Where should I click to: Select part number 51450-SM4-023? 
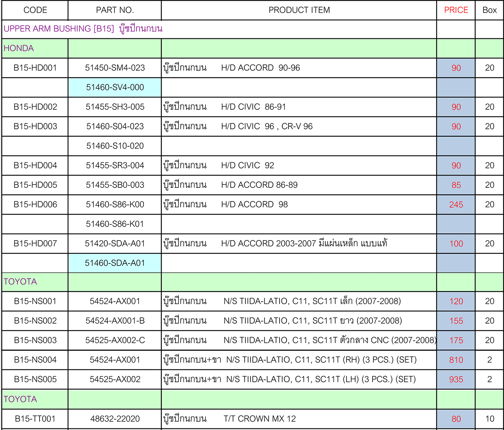click(115, 68)
